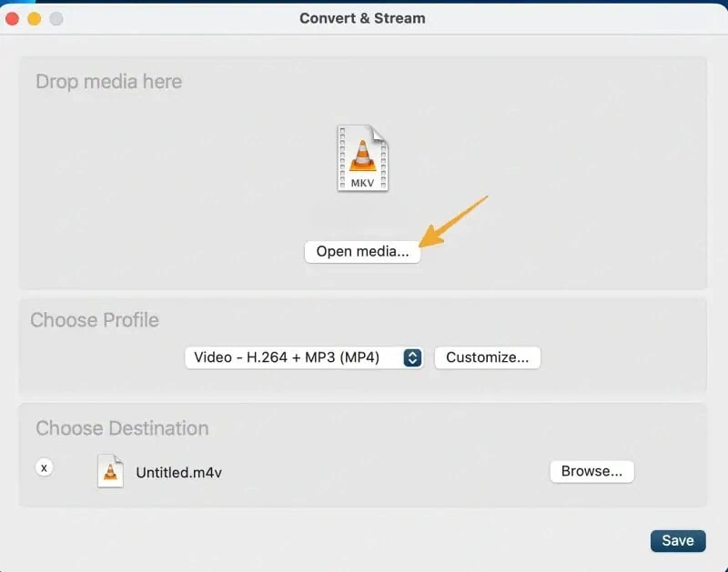Click the Save button

click(x=678, y=541)
